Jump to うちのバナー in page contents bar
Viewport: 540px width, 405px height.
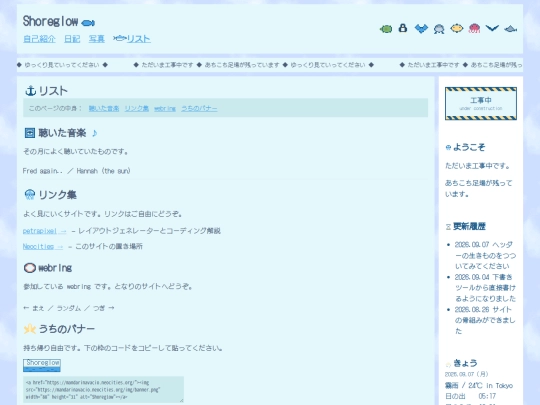199,108
